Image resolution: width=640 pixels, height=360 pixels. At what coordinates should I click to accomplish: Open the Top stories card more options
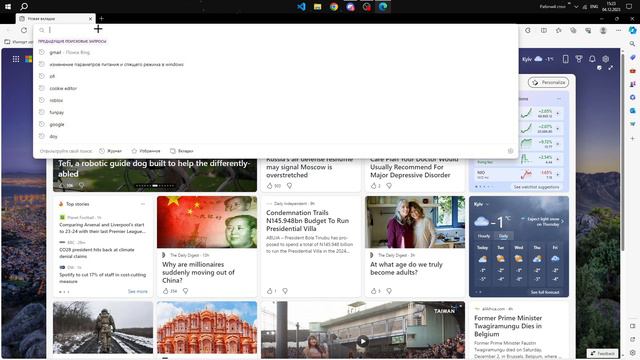coord(142,204)
